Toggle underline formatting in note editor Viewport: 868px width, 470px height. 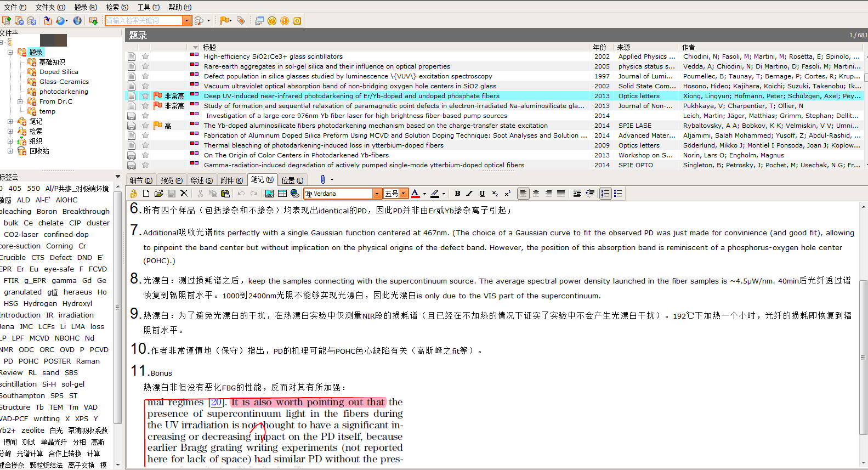[x=483, y=194]
